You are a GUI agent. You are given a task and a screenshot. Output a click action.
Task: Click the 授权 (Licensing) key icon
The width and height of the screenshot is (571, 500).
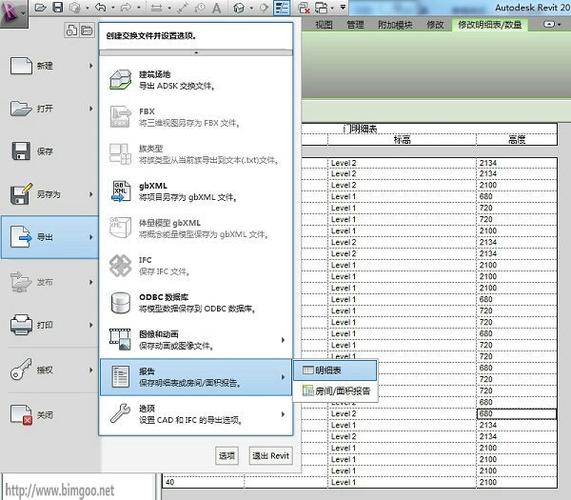coord(21,370)
